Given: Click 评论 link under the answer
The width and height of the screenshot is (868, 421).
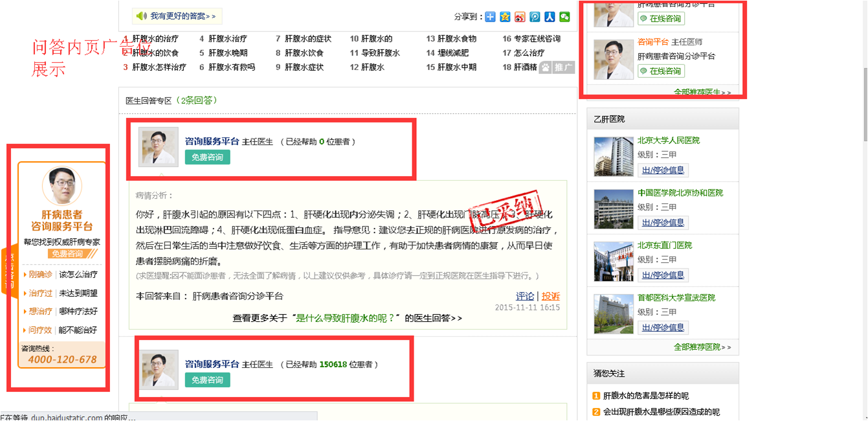Looking at the screenshot, I should click(x=525, y=296).
